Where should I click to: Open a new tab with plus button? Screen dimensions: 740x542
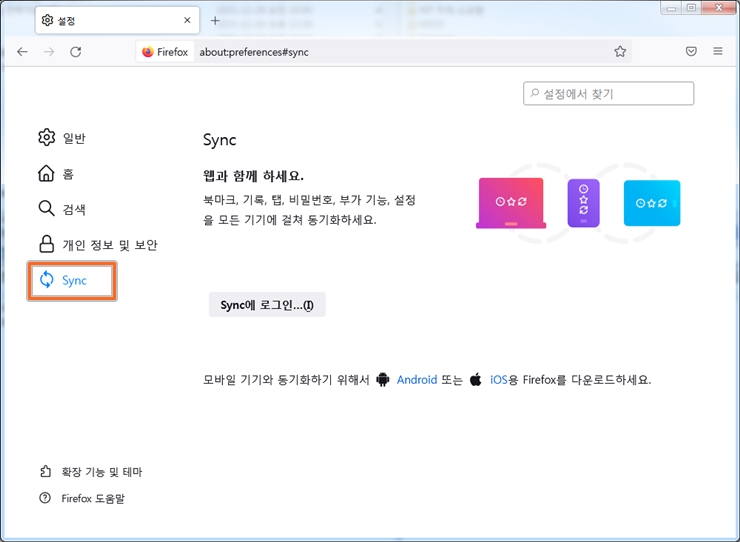pos(215,20)
